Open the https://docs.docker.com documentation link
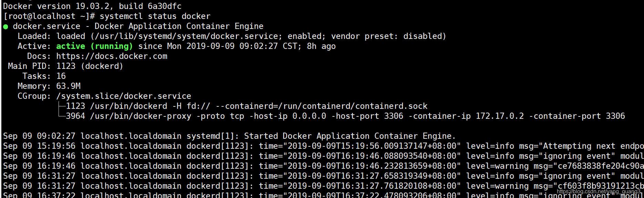The image size is (644, 198). (112, 56)
